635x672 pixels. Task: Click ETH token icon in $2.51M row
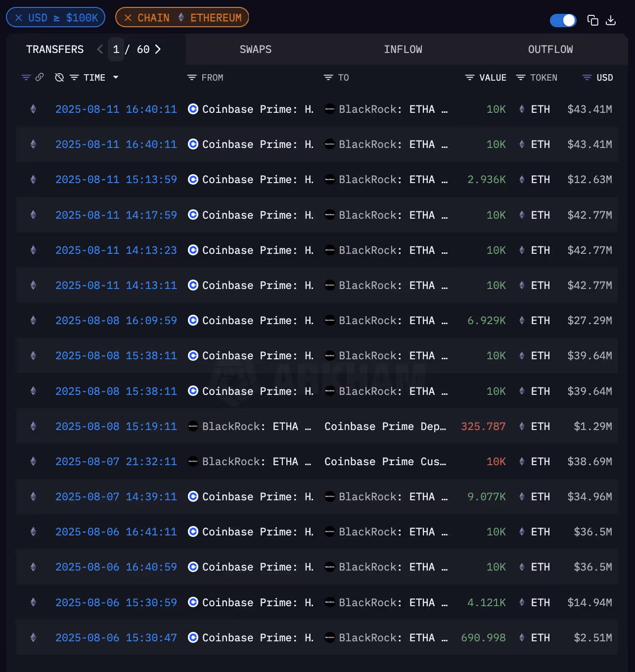(x=522, y=638)
